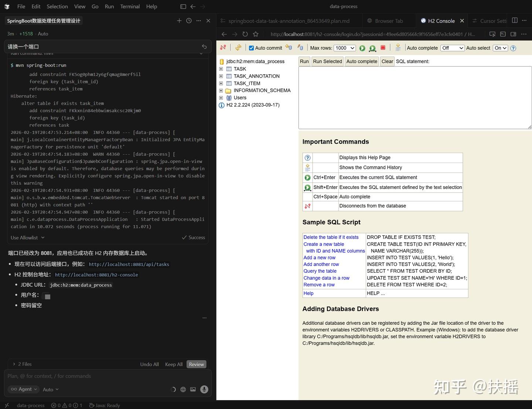This screenshot has width=532, height=409.
Task: Click red Stop/Cancel statement icon
Action: 383,48
